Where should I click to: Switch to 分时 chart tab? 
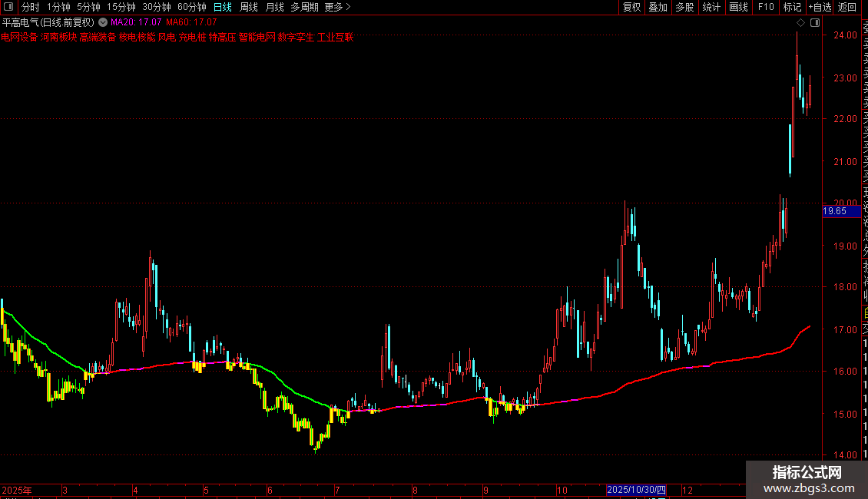(31, 7)
